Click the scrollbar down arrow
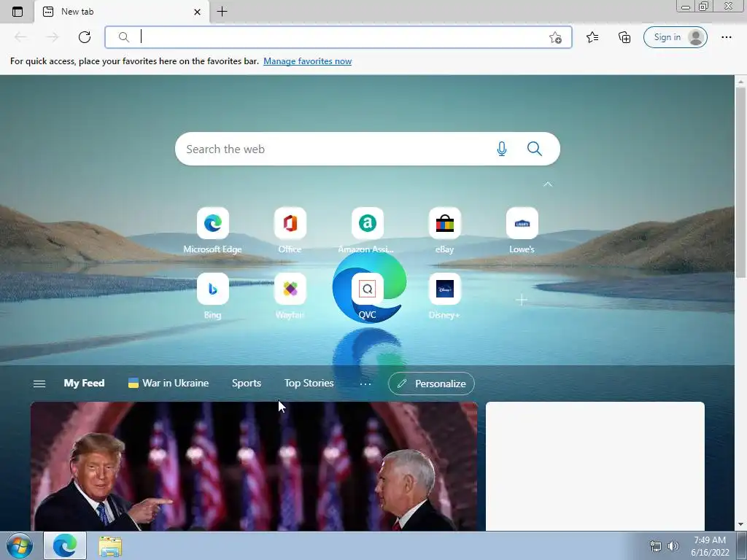This screenshot has width=747, height=560. (740, 524)
